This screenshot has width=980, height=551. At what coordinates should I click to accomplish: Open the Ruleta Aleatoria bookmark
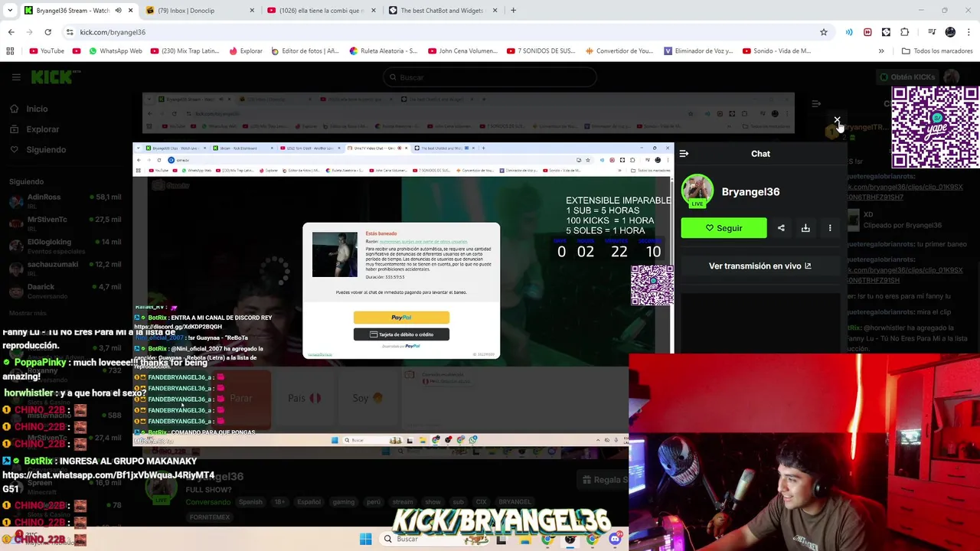(x=384, y=51)
